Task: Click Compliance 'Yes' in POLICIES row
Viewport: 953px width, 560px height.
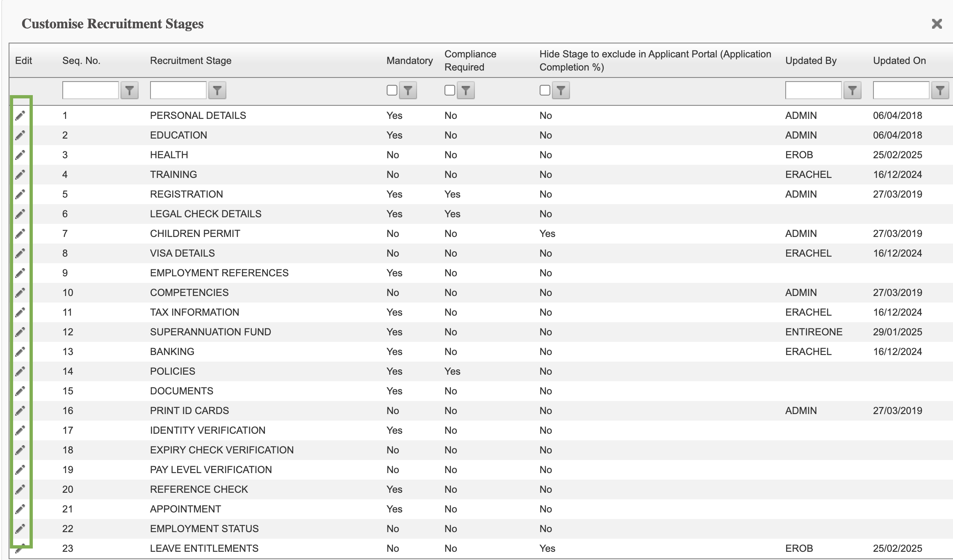Action: tap(452, 371)
